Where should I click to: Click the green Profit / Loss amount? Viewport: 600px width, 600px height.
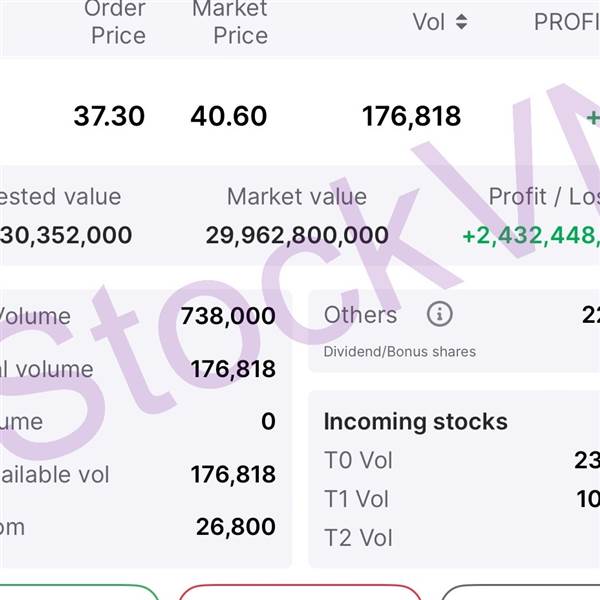pos(530,236)
